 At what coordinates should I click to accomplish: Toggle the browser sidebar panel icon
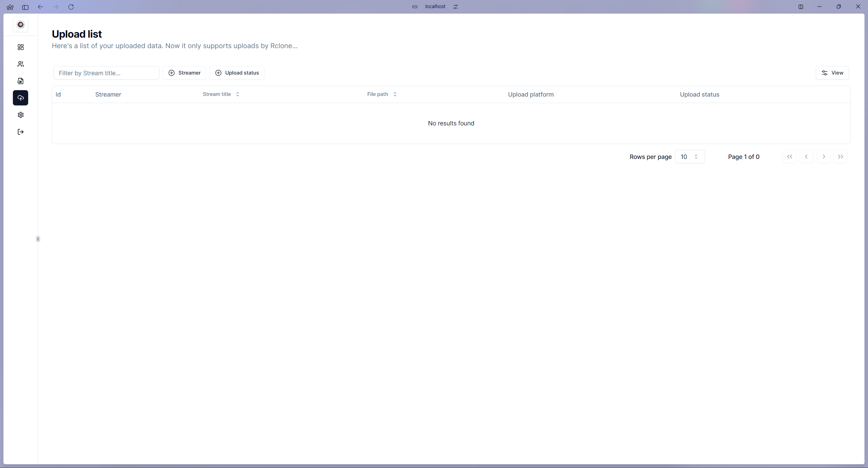click(x=25, y=7)
